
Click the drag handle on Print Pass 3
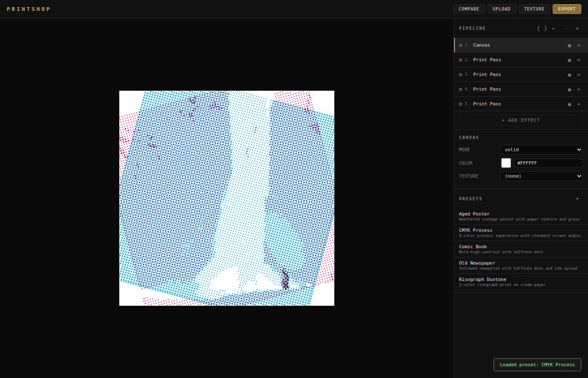click(460, 74)
